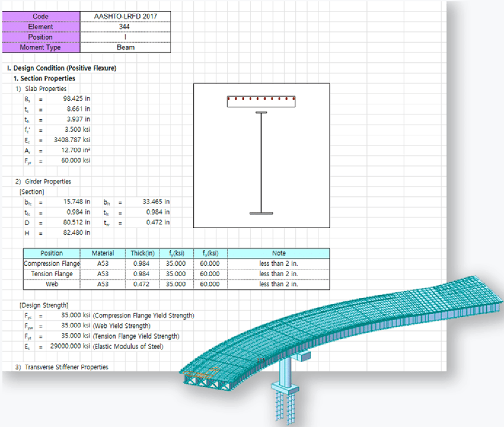Select the Moment Type 'Beam' value

(126, 47)
